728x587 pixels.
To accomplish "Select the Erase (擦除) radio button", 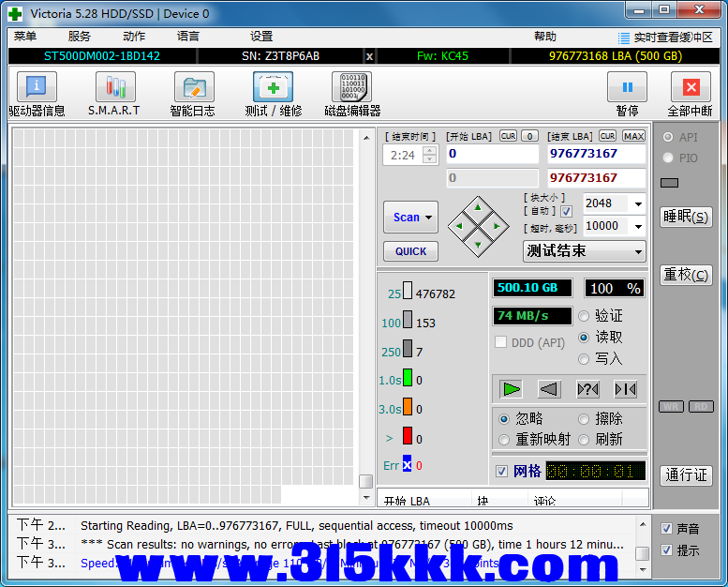I will click(x=584, y=419).
